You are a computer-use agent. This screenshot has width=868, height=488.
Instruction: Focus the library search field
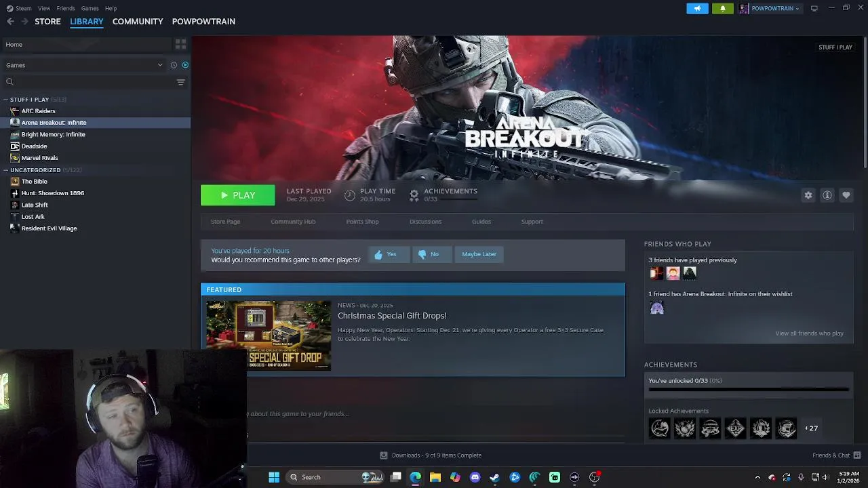pos(88,82)
